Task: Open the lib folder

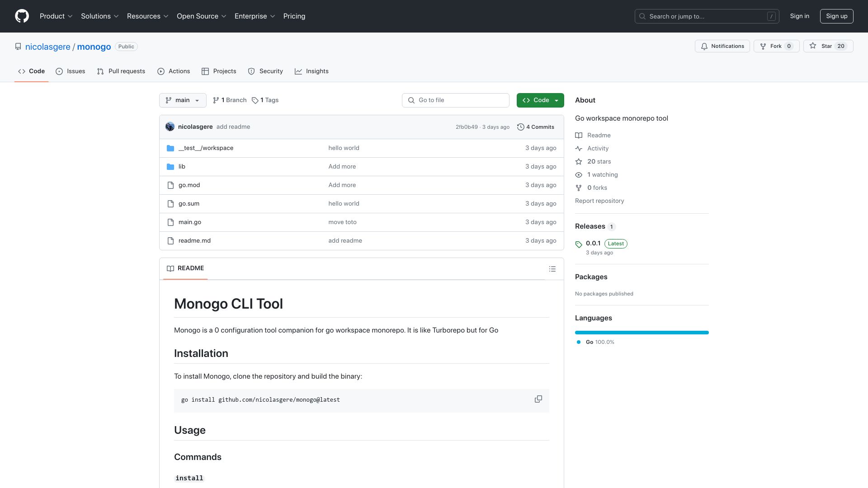Action: (182, 167)
